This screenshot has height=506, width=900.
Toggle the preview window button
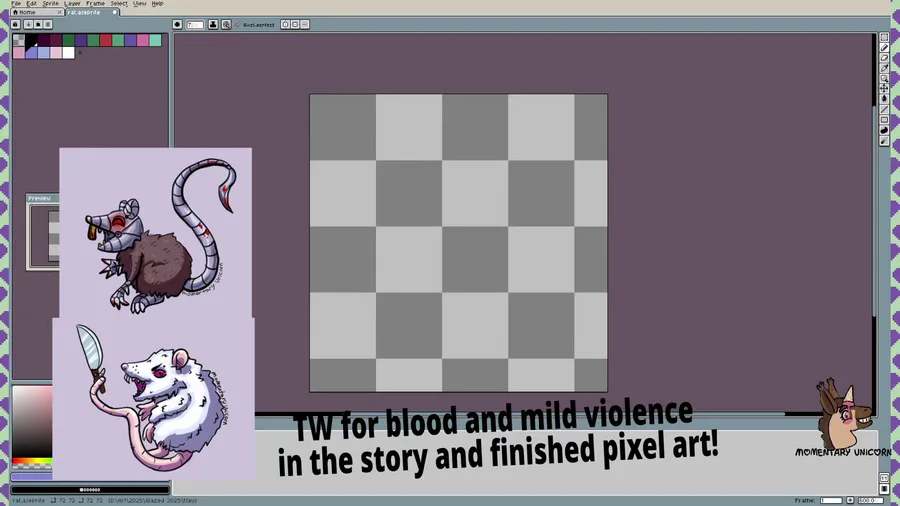click(x=884, y=478)
